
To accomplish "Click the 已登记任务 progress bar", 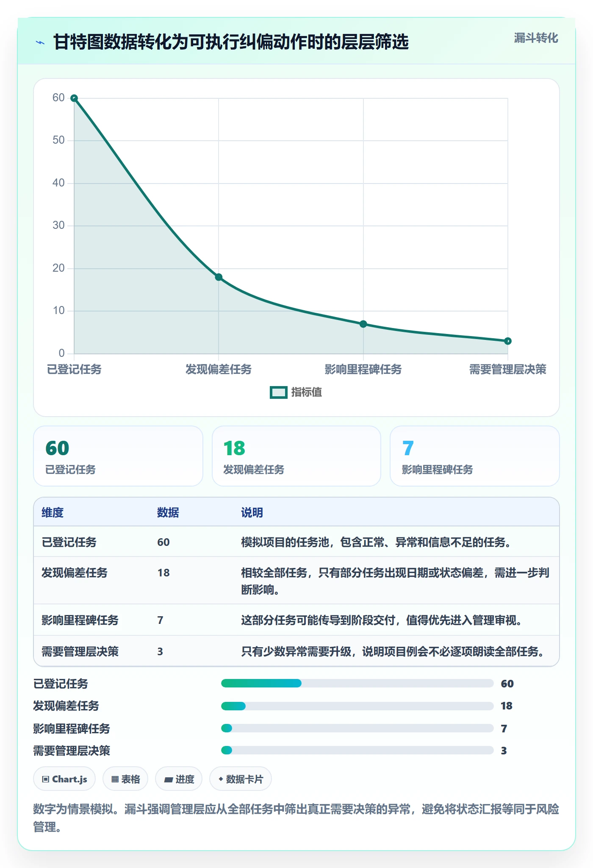I will point(357,683).
